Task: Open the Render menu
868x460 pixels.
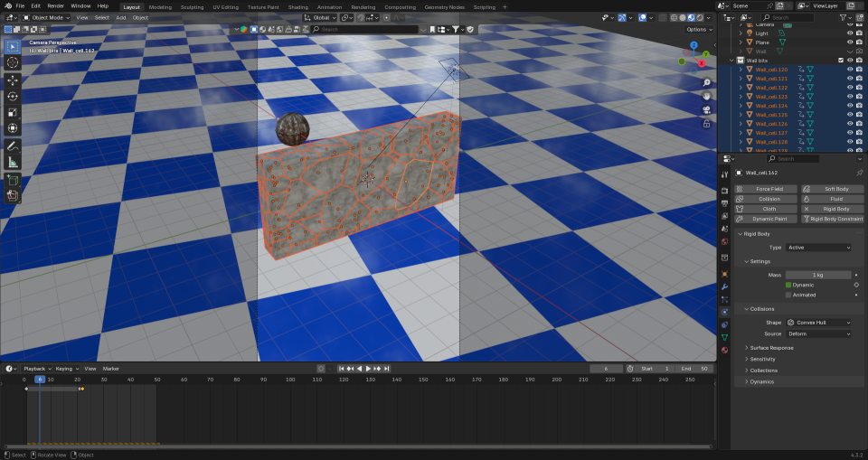Action: 56,6
